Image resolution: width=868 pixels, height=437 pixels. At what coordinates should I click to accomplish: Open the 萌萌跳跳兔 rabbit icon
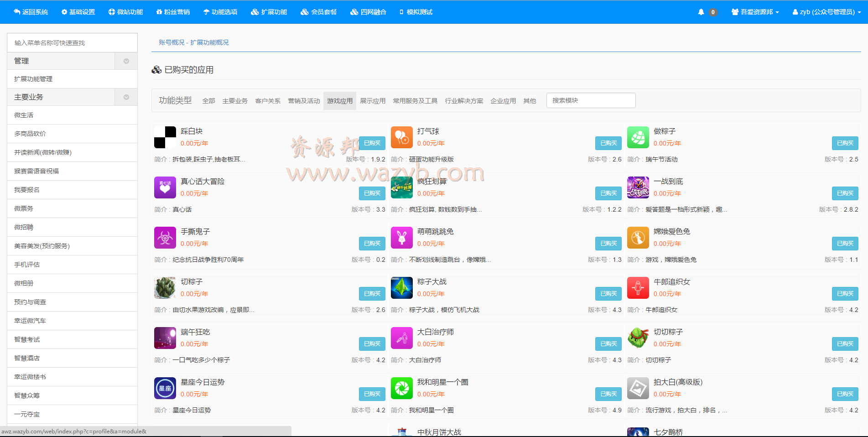[402, 238]
